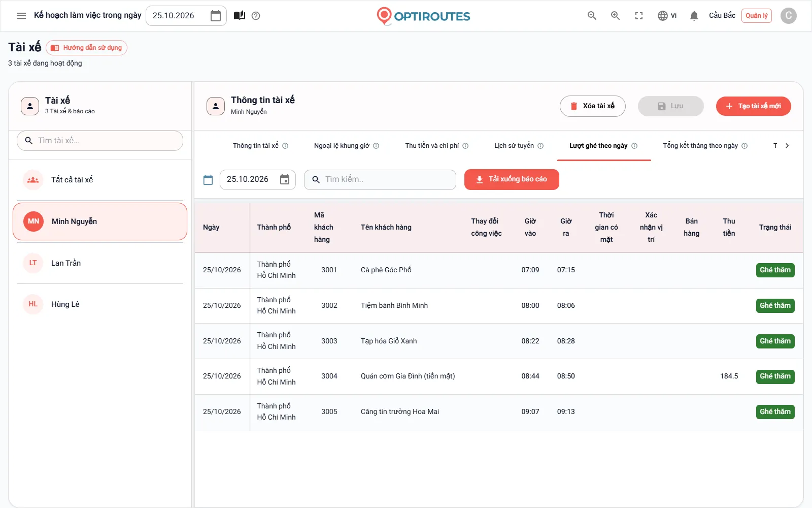
Task: Click the Quản lý role badge
Action: (x=757, y=16)
